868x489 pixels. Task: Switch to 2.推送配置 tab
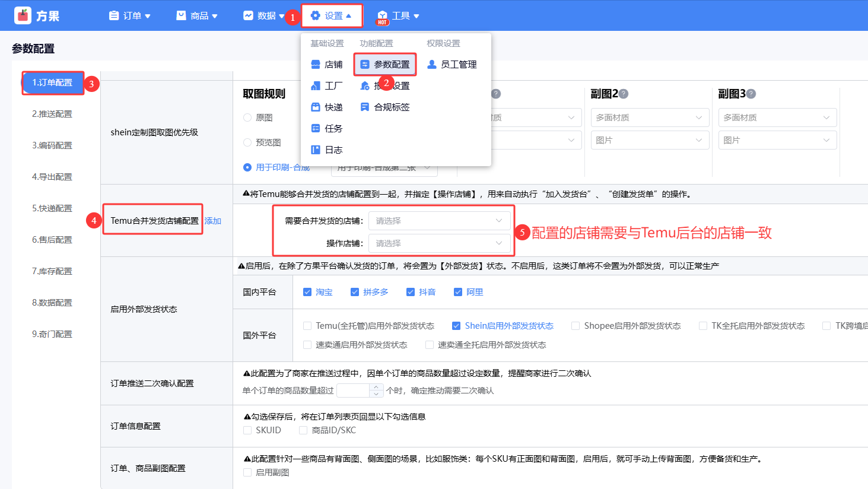click(52, 114)
